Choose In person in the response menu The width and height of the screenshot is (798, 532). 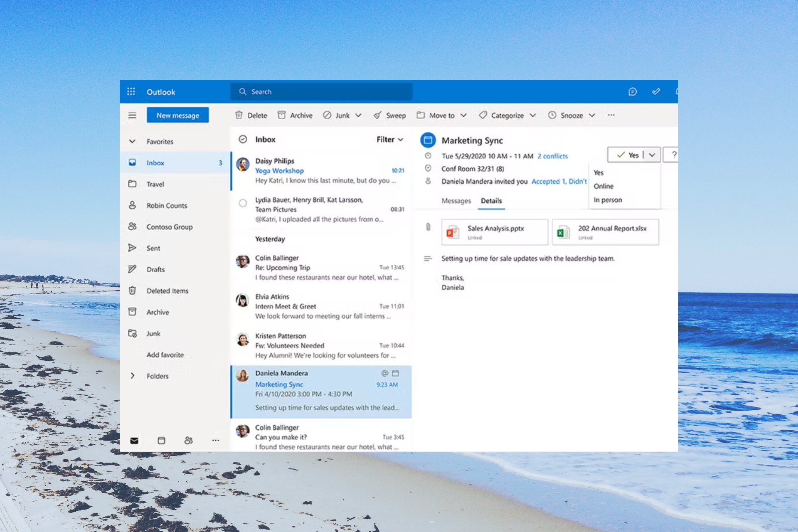pos(608,200)
